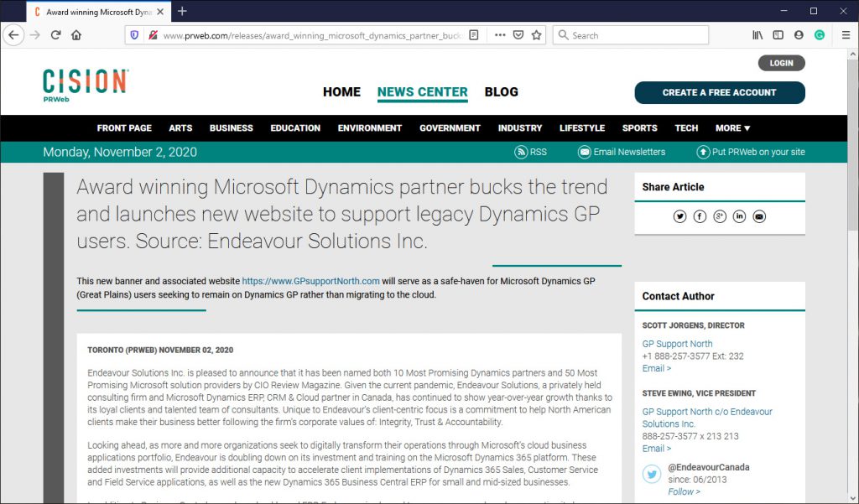Viewport: 859px width, 504px height.
Task: Reload the current page
Action: pos(55,35)
